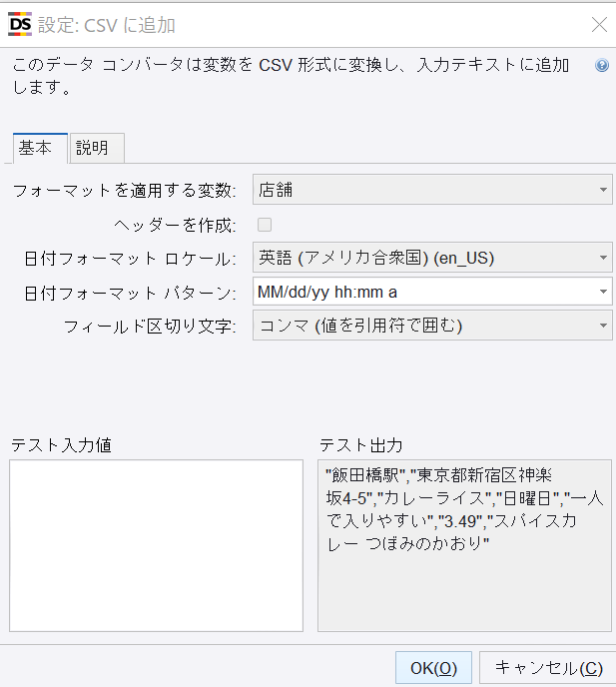Click the テスト出力 heading
The image size is (616, 687).
point(361,445)
